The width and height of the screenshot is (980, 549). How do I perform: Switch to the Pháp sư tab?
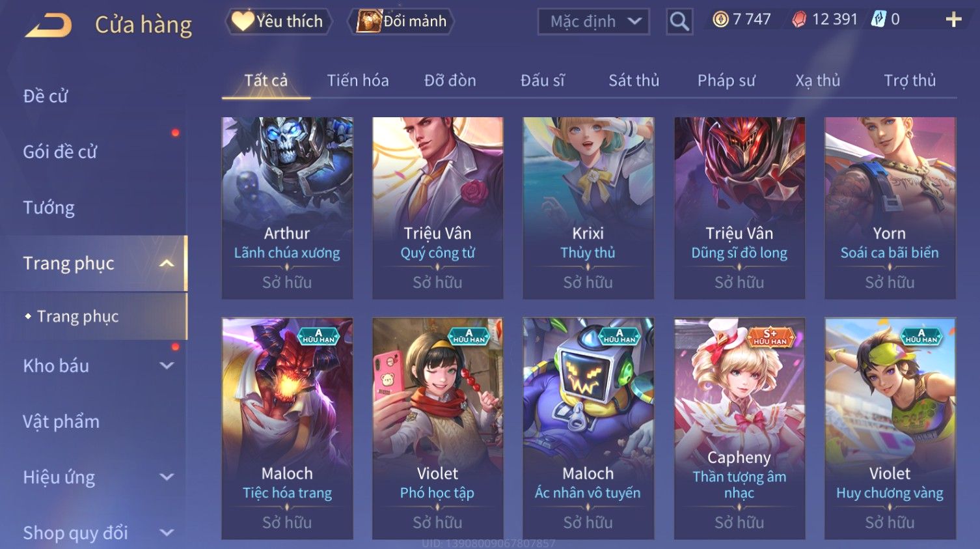click(x=726, y=80)
